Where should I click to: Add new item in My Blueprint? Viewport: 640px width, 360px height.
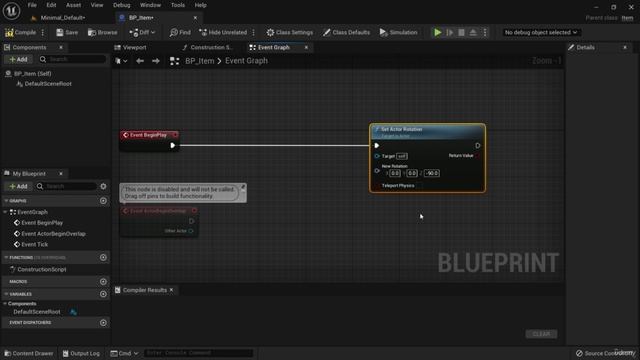(x=18, y=187)
